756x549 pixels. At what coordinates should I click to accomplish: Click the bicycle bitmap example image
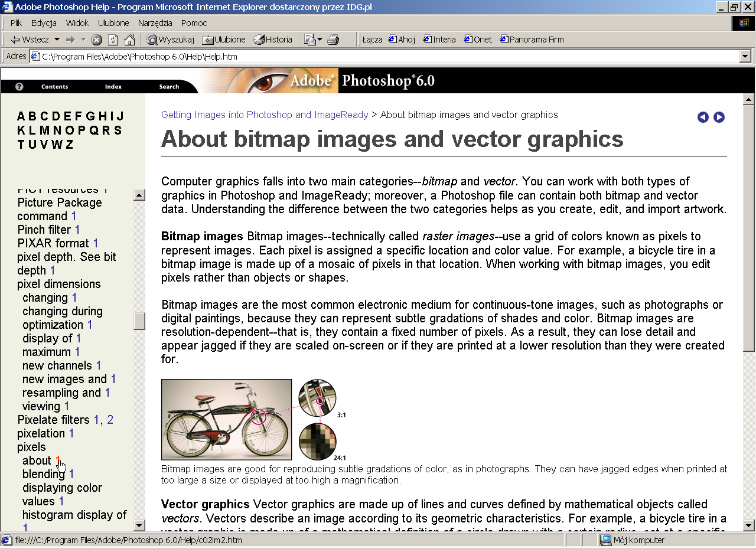click(226, 419)
